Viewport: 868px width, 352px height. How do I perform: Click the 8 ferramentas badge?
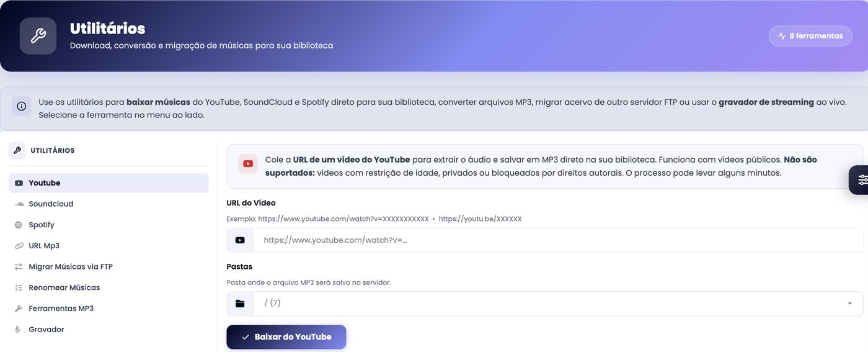click(811, 36)
